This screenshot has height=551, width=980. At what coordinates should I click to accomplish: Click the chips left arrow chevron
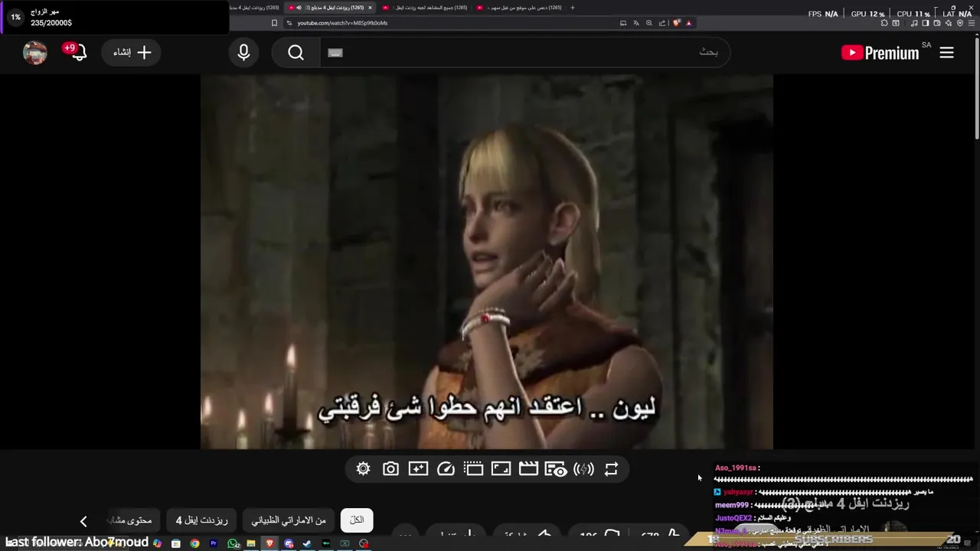point(83,521)
